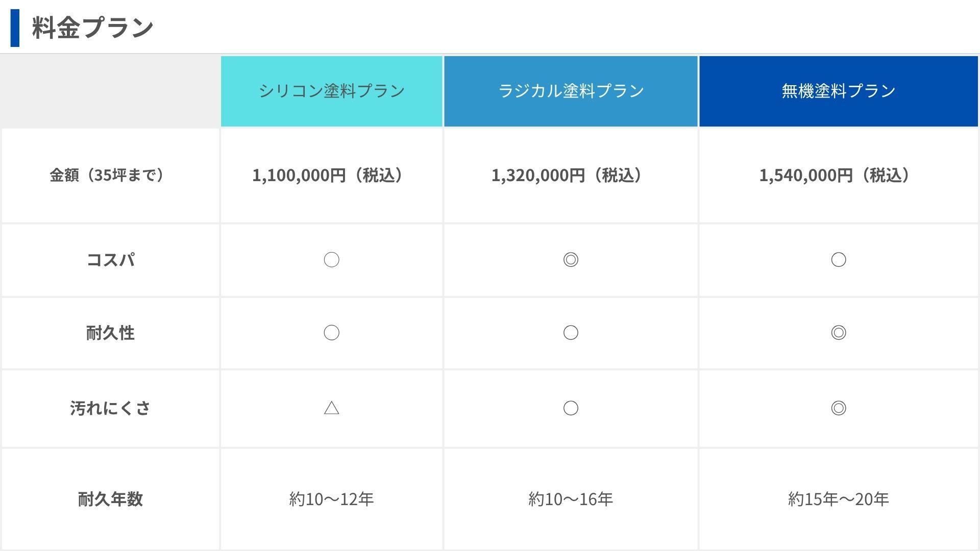Screen dimensions: 980x551
Task: Click the double circle for 無機塗料 汚れにくさ
Action: [839, 408]
